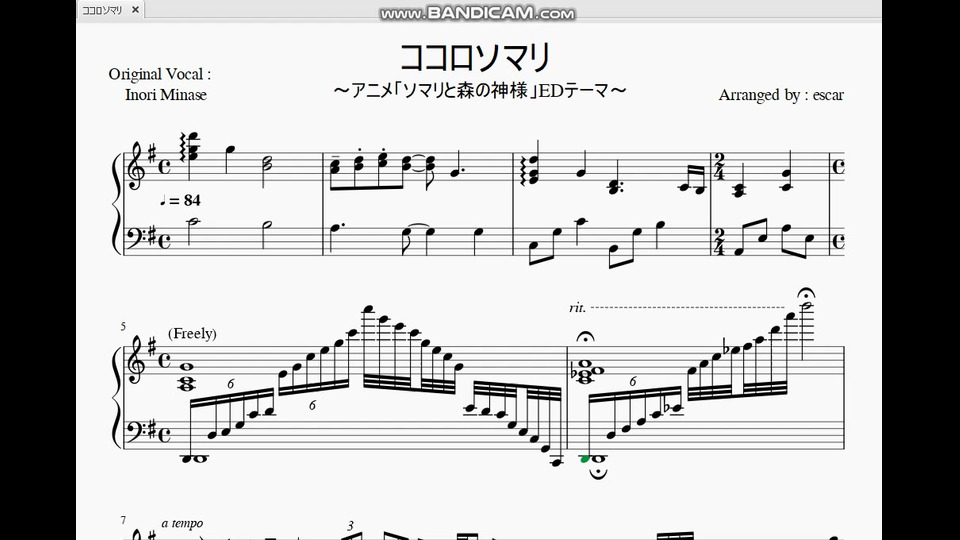Select the ココロソマリ score tab
Image resolution: width=960 pixels, height=540 pixels.
click(x=102, y=10)
